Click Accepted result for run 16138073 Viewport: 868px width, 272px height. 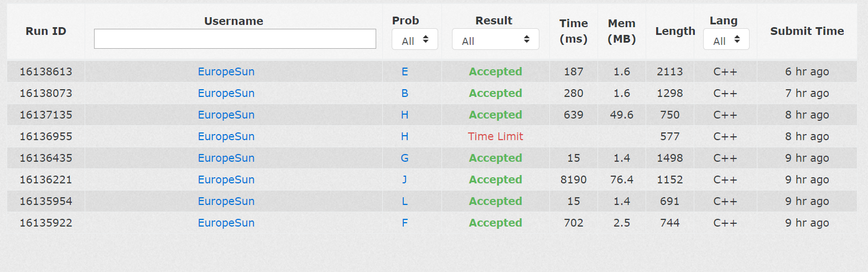(495, 93)
